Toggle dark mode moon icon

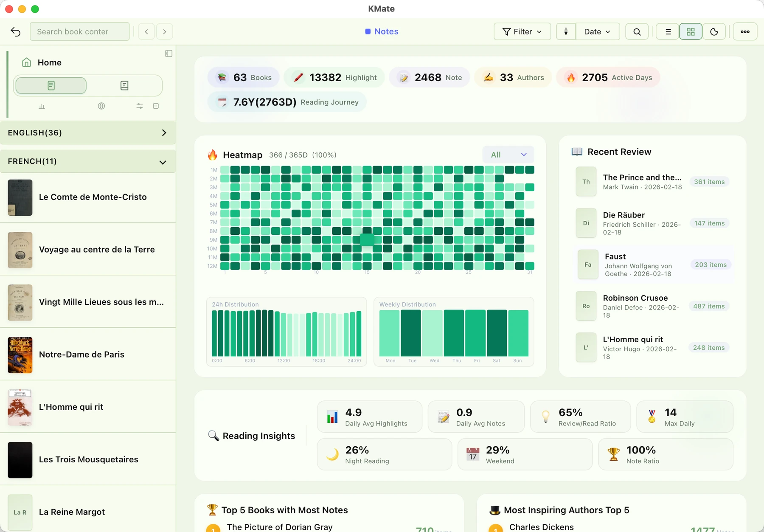tap(714, 31)
